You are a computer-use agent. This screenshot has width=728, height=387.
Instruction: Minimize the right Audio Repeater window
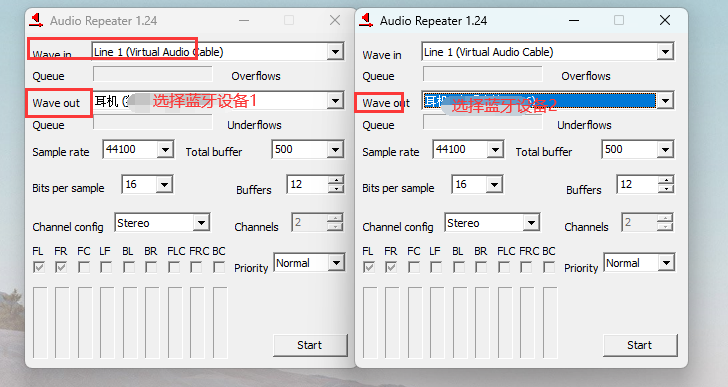574,20
